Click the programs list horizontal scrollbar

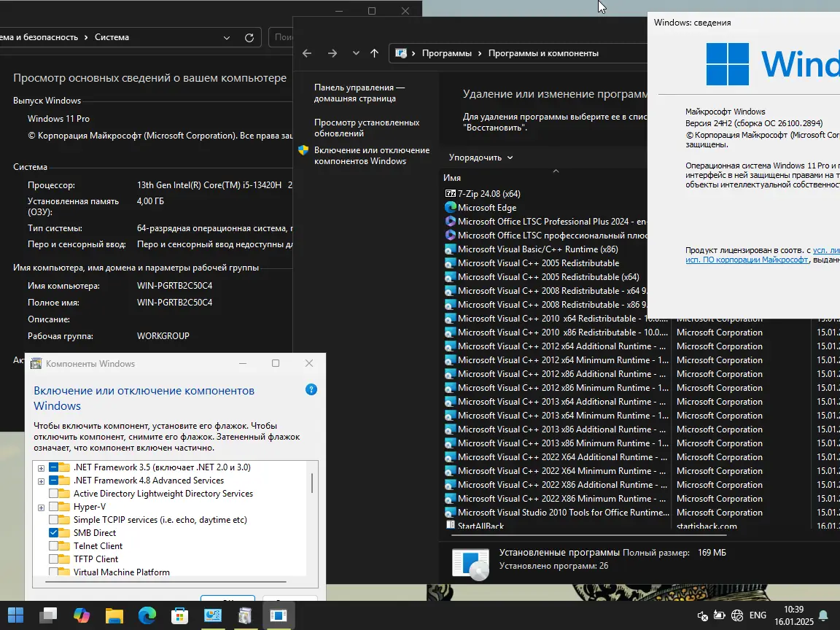point(589,534)
